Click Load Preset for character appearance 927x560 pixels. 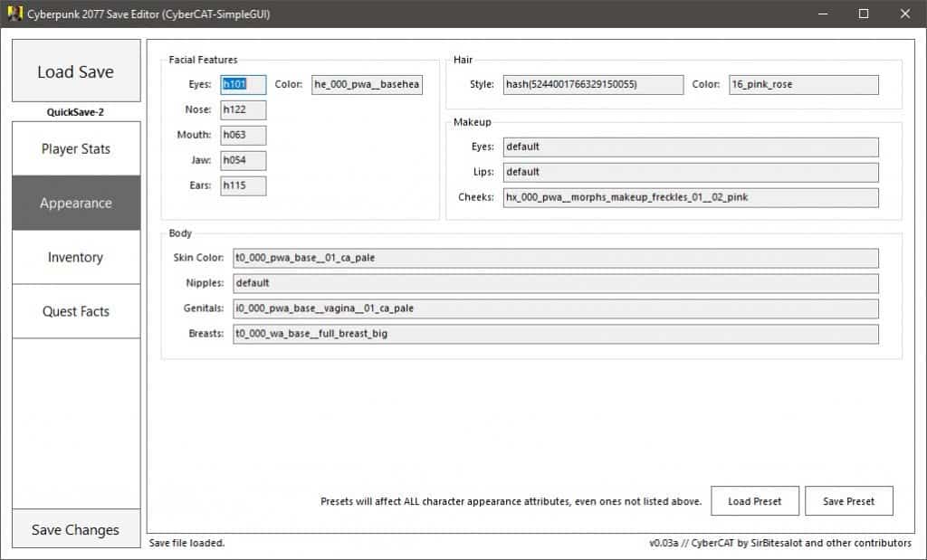click(754, 500)
